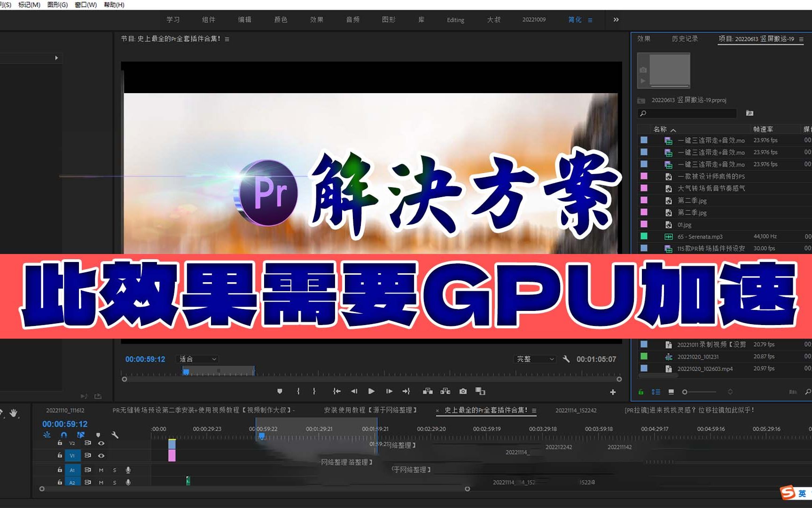Click the Lift button
Viewport: 812px width, 508px height.
[x=428, y=391]
